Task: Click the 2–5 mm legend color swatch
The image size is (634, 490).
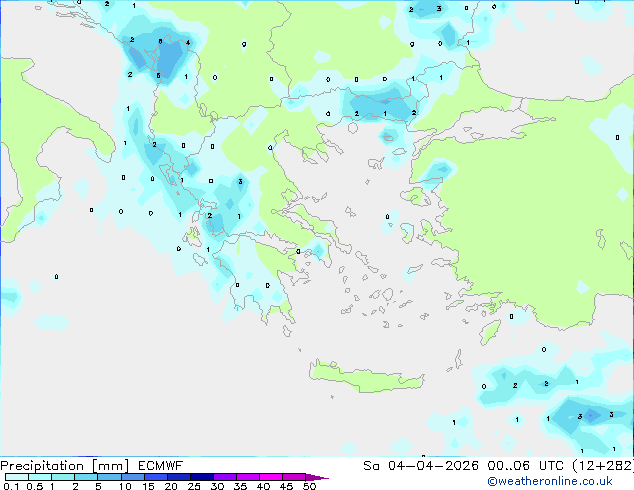Action: pyautogui.click(x=86, y=477)
